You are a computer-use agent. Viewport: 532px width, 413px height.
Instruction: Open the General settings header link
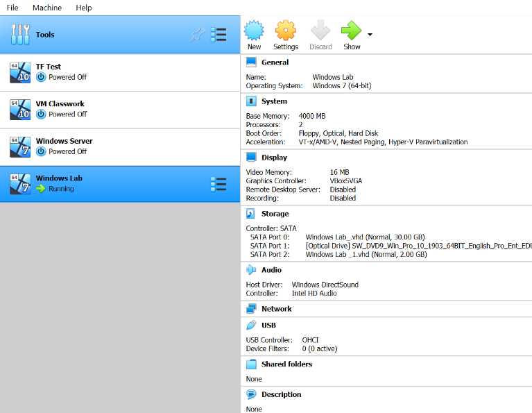click(x=275, y=62)
